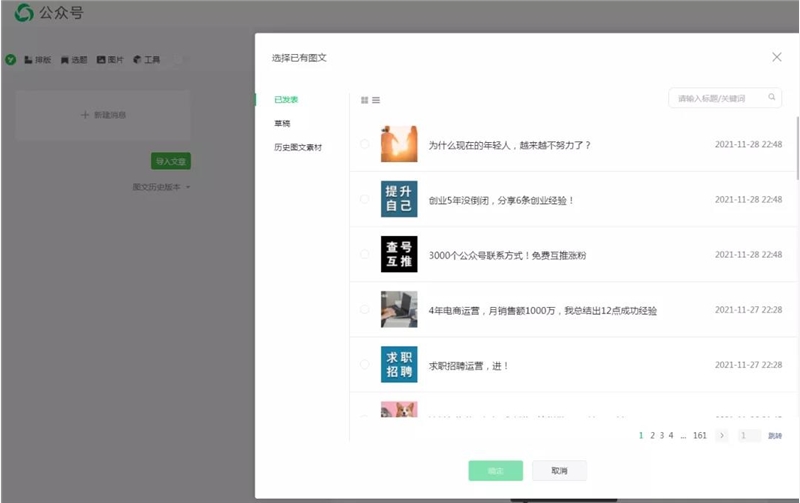Select radio for 创业5年没倒闭 article
Image resolution: width=800 pixels, height=503 pixels.
click(x=364, y=199)
